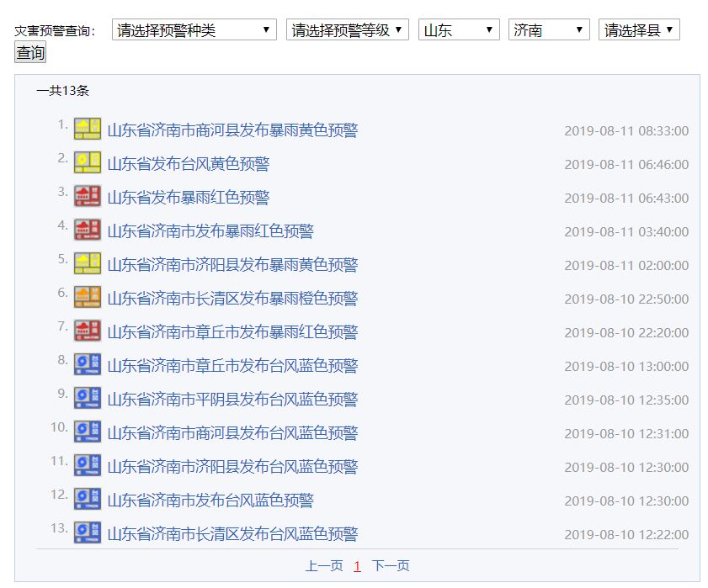The width and height of the screenshot is (708, 588).
Task: Click typhoon blue icon in item 13
Action: [x=88, y=532]
